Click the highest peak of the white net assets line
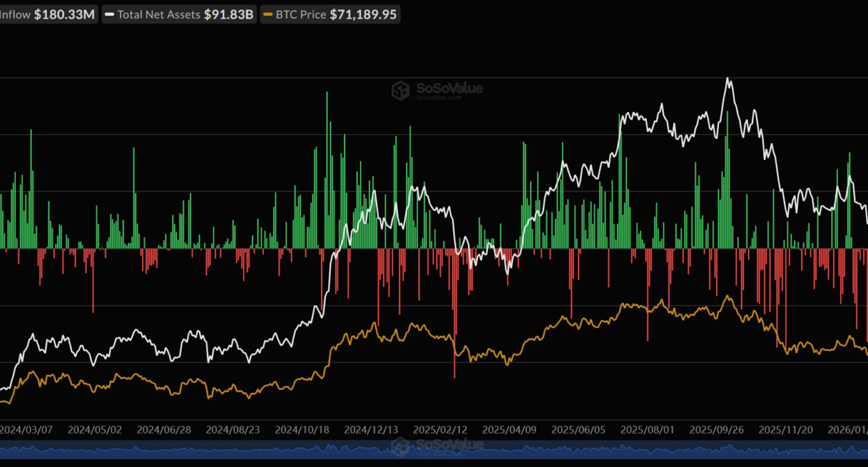The image size is (868, 467). [728, 79]
